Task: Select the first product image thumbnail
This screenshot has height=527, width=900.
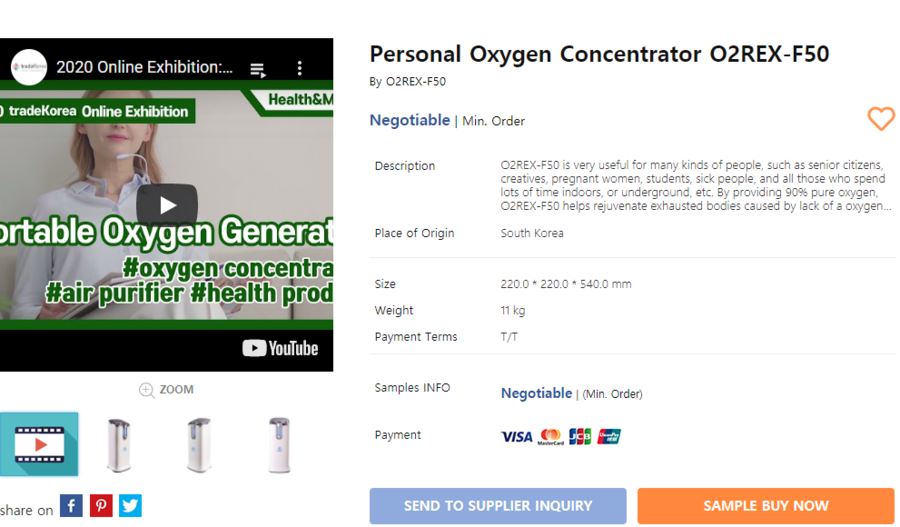Action: [x=120, y=444]
